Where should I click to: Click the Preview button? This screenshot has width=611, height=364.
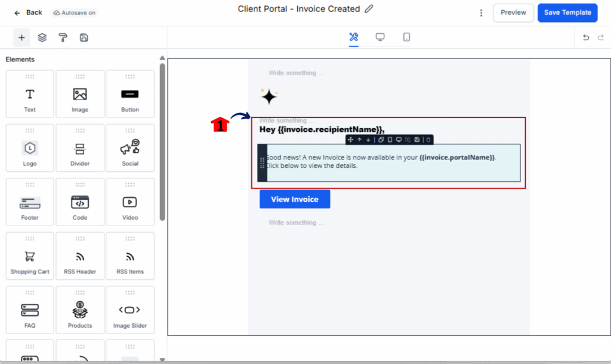point(513,13)
